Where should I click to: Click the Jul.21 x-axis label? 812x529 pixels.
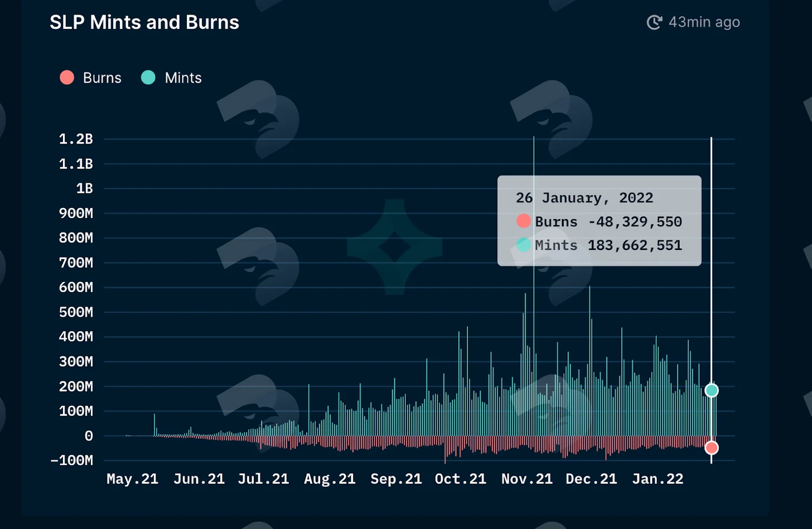(x=263, y=479)
